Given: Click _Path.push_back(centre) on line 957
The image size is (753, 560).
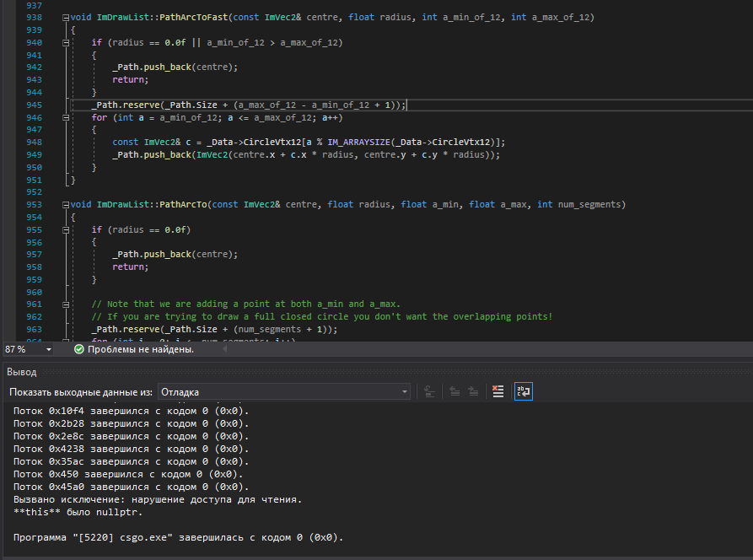Looking at the screenshot, I should pos(175,255).
